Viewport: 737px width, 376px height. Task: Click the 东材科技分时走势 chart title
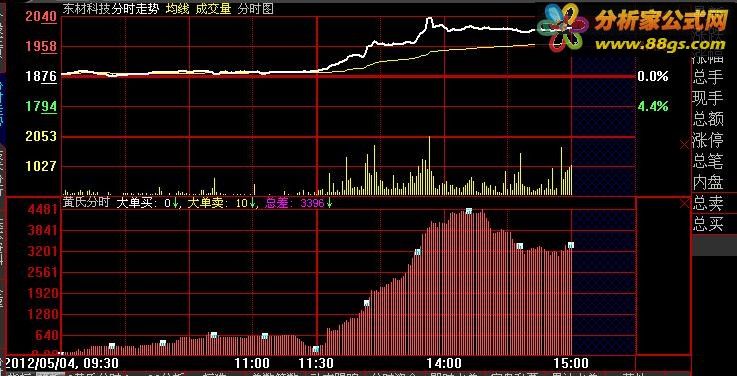tap(111, 9)
